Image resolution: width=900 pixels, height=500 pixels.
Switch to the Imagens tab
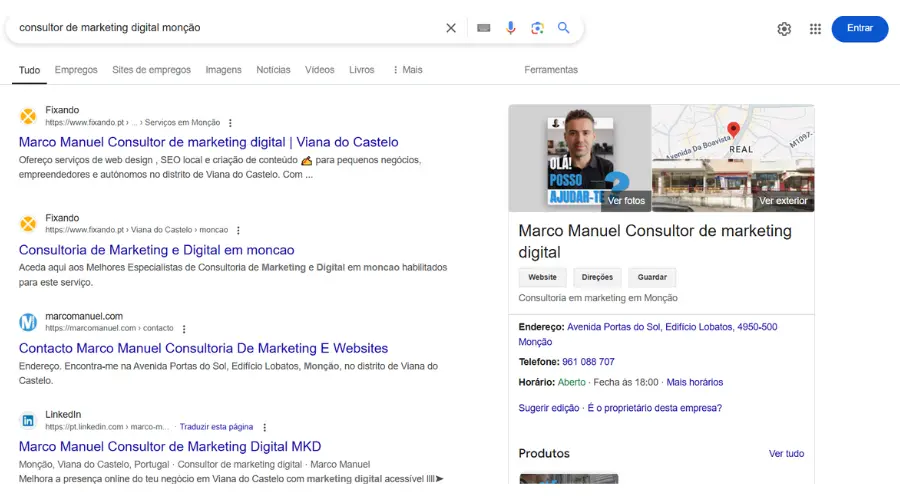(223, 69)
